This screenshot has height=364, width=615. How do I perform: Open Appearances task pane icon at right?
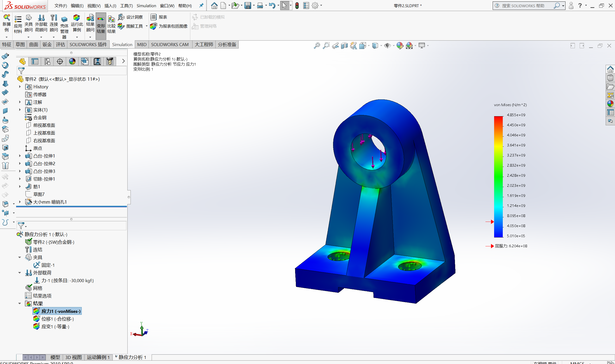610,103
